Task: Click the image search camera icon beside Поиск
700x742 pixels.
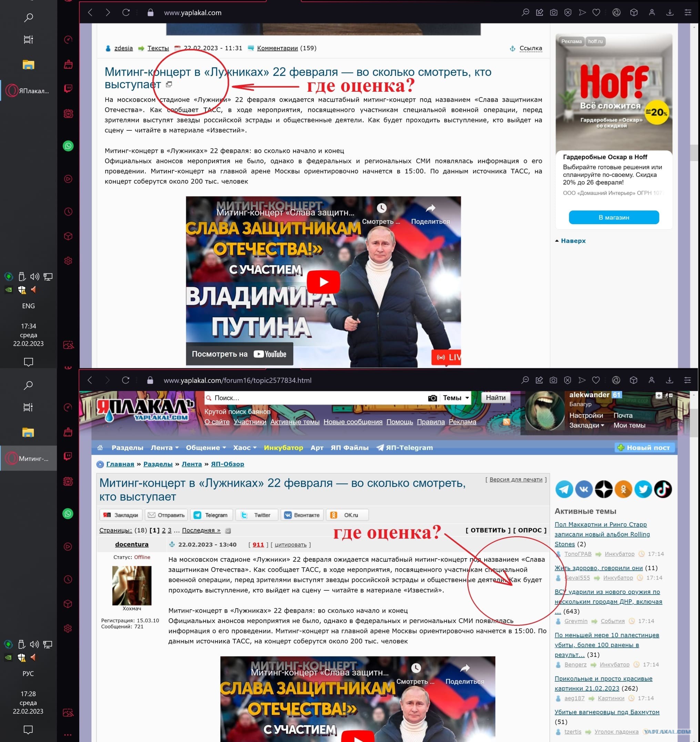Action: 433,398
